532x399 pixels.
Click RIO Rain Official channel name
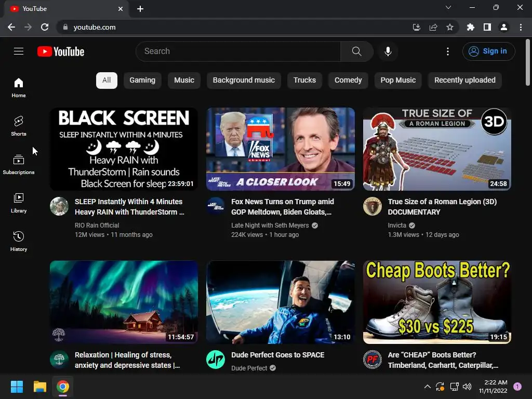pos(97,225)
